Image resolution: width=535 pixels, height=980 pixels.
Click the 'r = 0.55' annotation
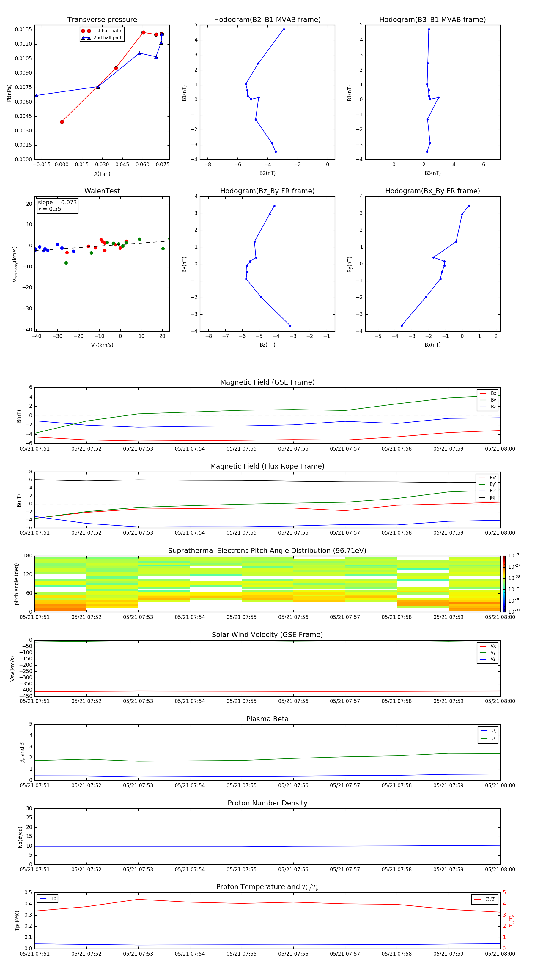click(50, 209)
